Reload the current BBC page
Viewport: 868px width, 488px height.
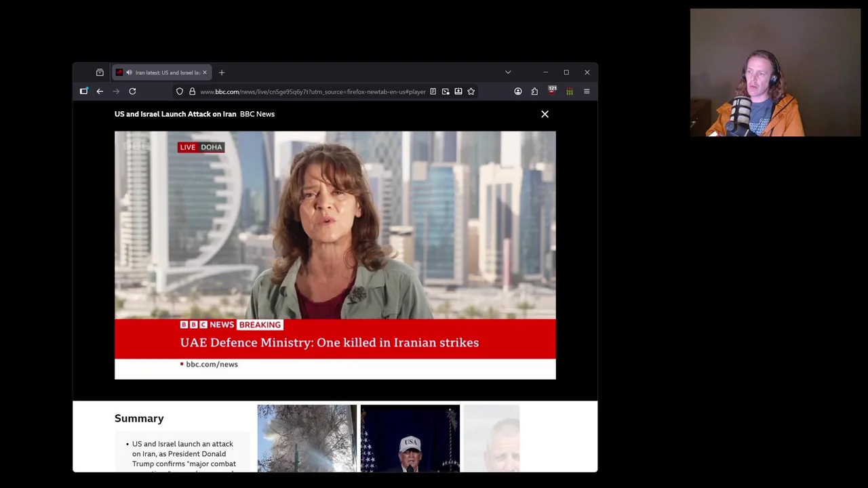pos(132,91)
